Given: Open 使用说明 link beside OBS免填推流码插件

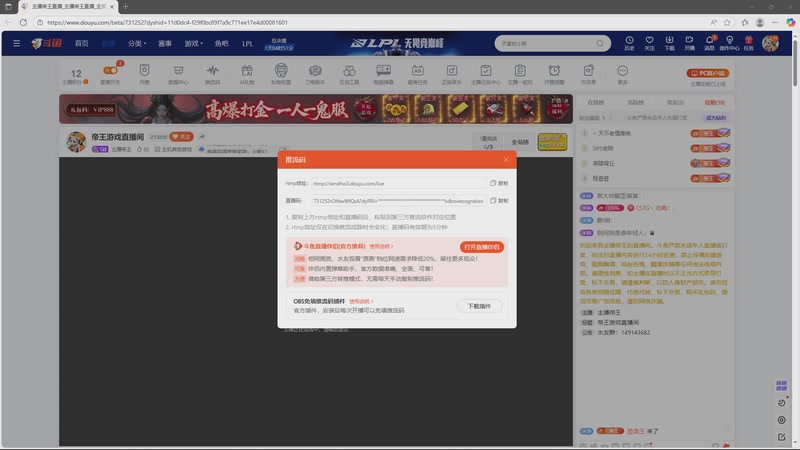Looking at the screenshot, I should click(361, 302).
